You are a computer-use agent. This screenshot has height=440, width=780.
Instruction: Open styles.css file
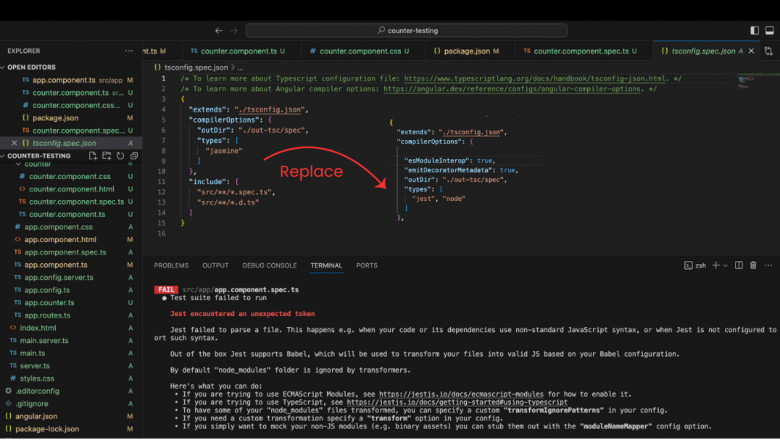coord(36,378)
